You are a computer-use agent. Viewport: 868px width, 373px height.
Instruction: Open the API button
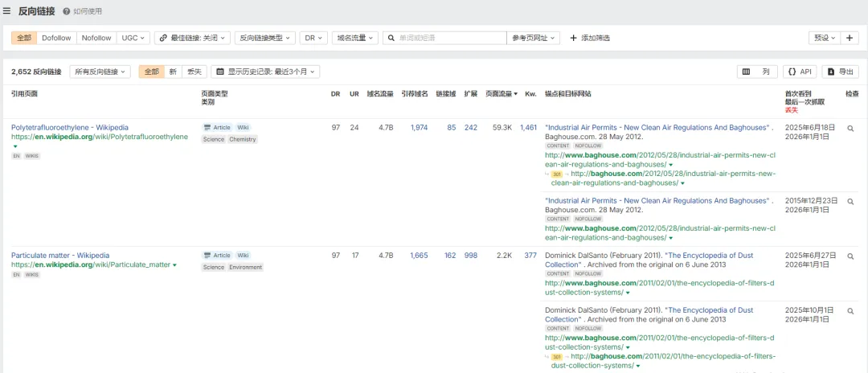click(800, 72)
